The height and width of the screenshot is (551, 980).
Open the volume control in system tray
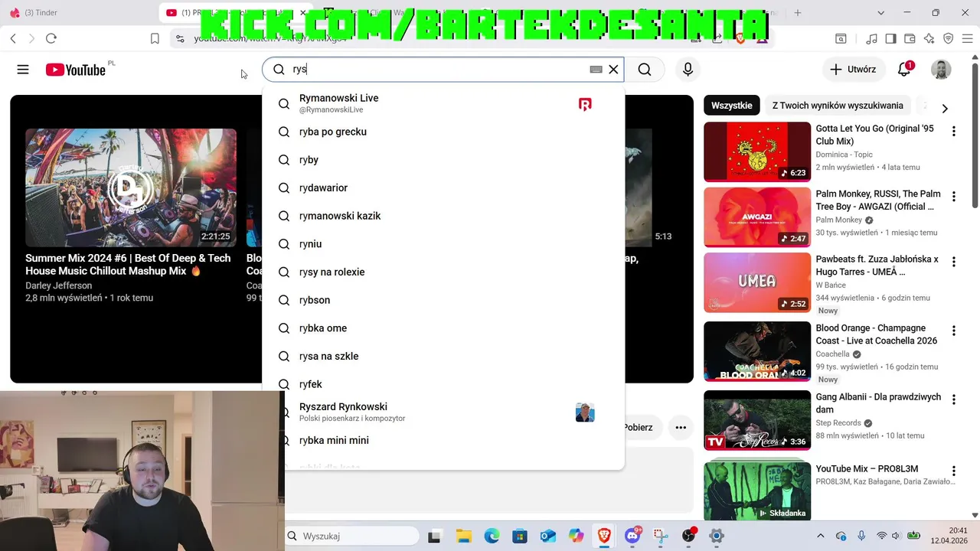click(897, 536)
